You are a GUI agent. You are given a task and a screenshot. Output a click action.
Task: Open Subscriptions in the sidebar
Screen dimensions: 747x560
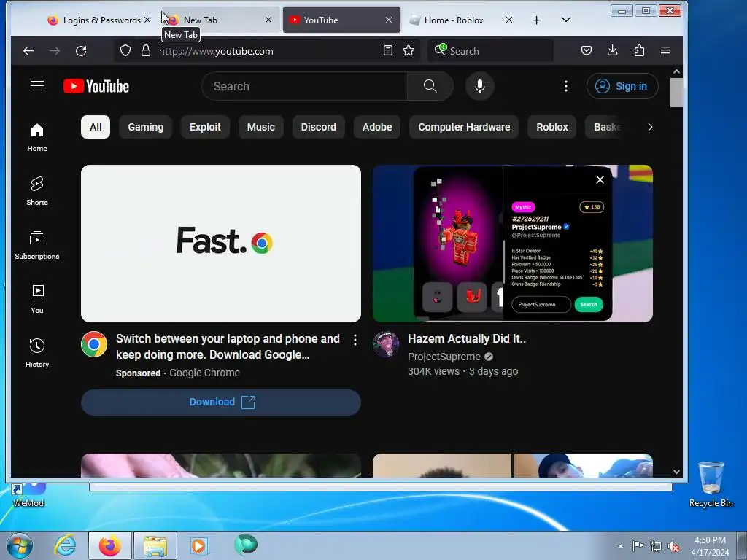(37, 245)
